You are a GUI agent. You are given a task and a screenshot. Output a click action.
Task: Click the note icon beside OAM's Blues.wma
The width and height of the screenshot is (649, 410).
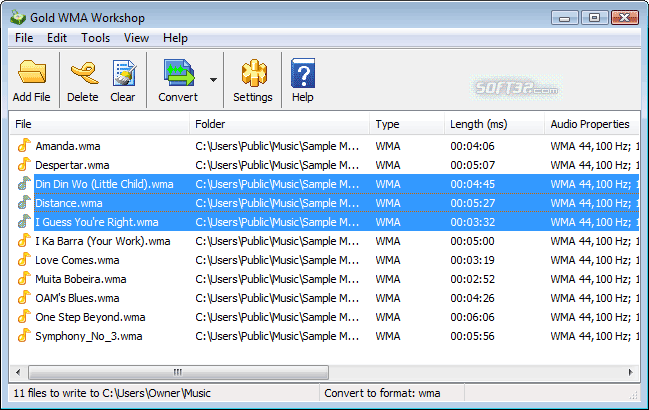point(24,298)
